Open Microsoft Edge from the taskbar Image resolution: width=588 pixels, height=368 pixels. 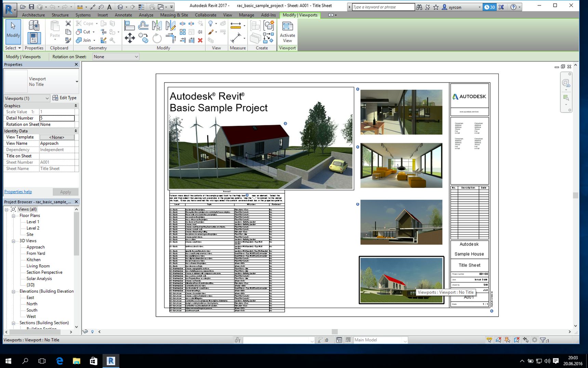[59, 361]
